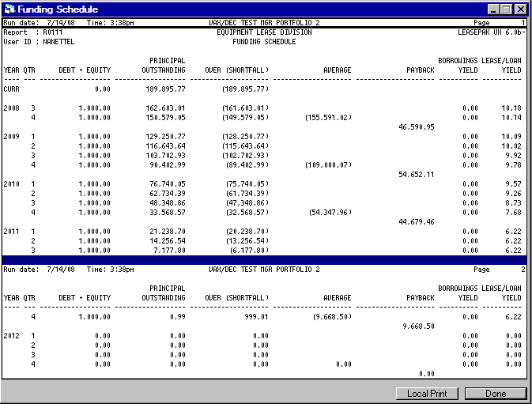This screenshot has width=532, height=404.
Task: Click principal outstanding value 0.99
Action: (178, 317)
